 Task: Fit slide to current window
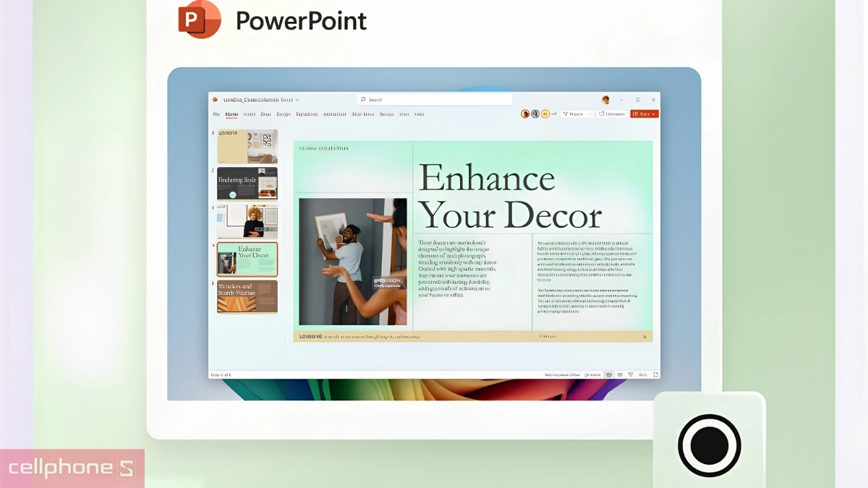(655, 374)
